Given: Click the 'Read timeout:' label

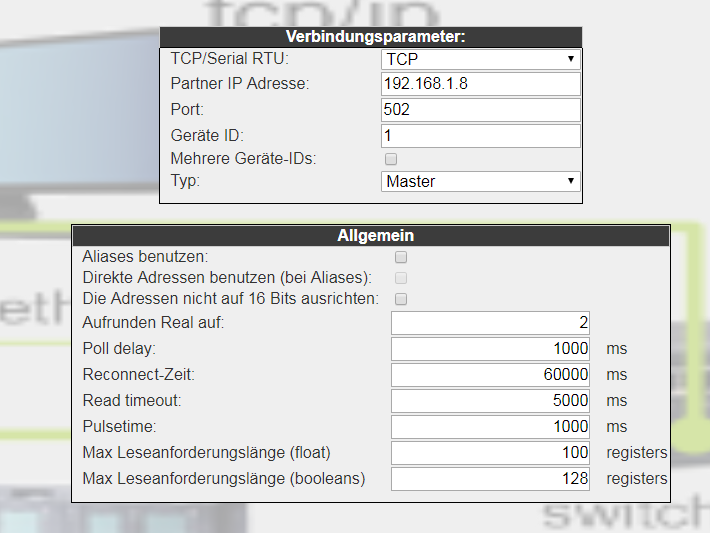Looking at the screenshot, I should pos(132,400).
